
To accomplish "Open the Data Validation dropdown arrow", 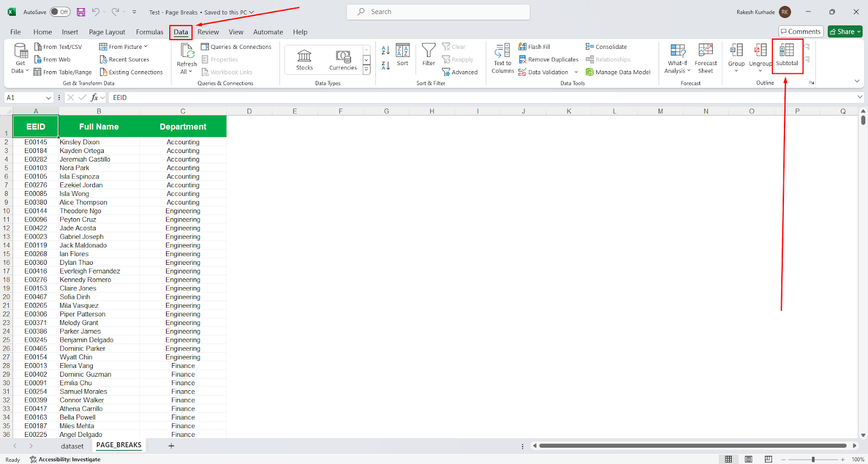I will tap(576, 72).
